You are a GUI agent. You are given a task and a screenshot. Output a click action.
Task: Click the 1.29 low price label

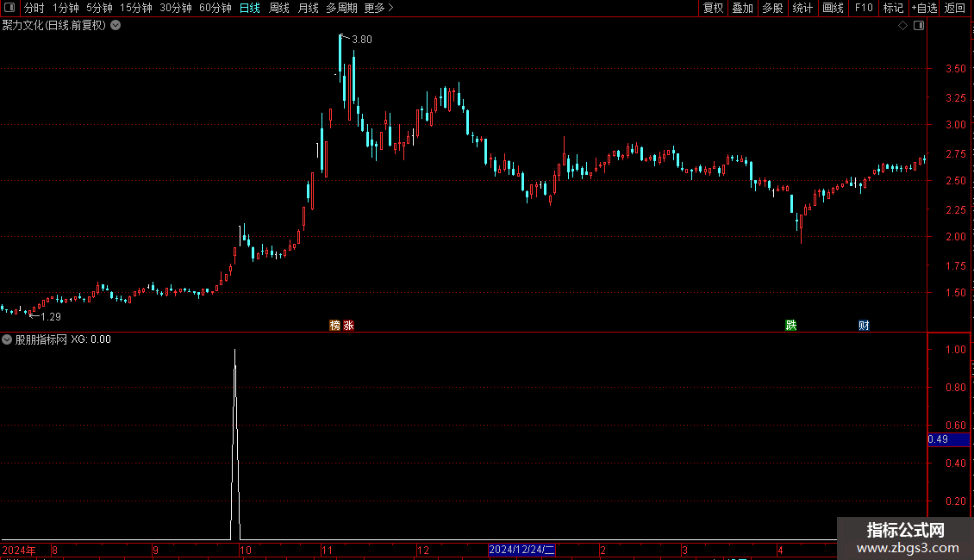click(51, 317)
